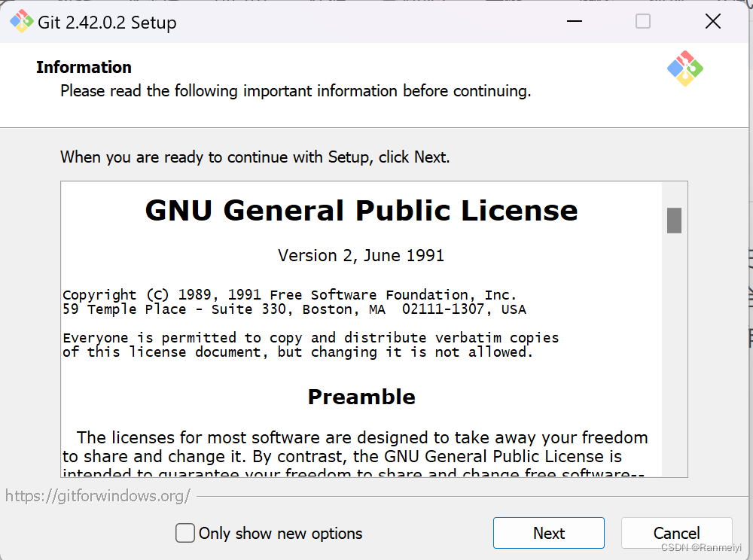
Task: Click the Version 2, June 1991 text
Action: 361,255
